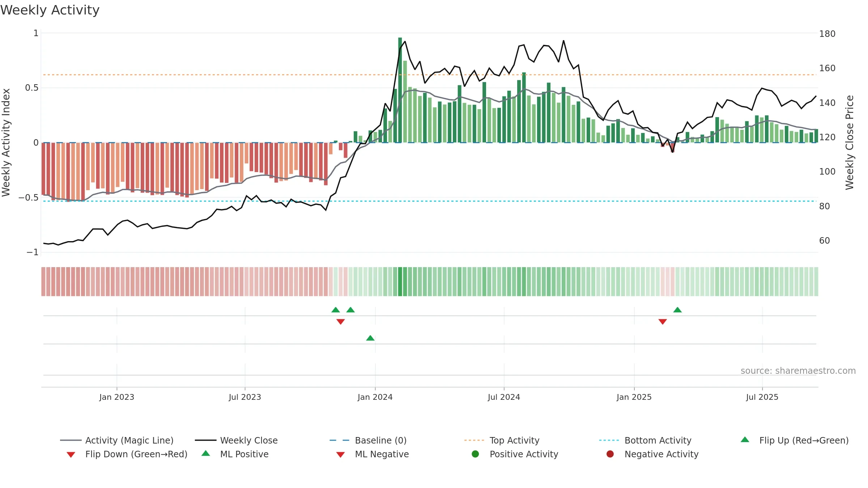Click the source: sharemaestro.com text
The height and width of the screenshot is (488, 868).
[798, 371]
